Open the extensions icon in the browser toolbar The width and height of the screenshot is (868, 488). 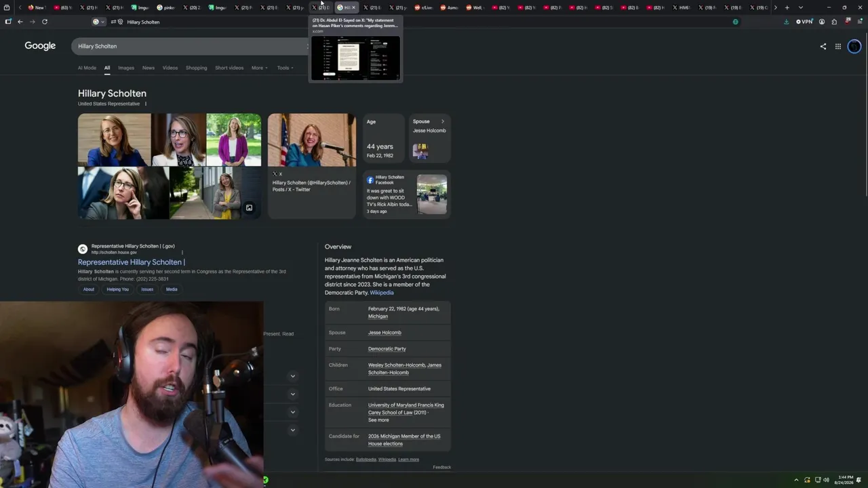(834, 22)
